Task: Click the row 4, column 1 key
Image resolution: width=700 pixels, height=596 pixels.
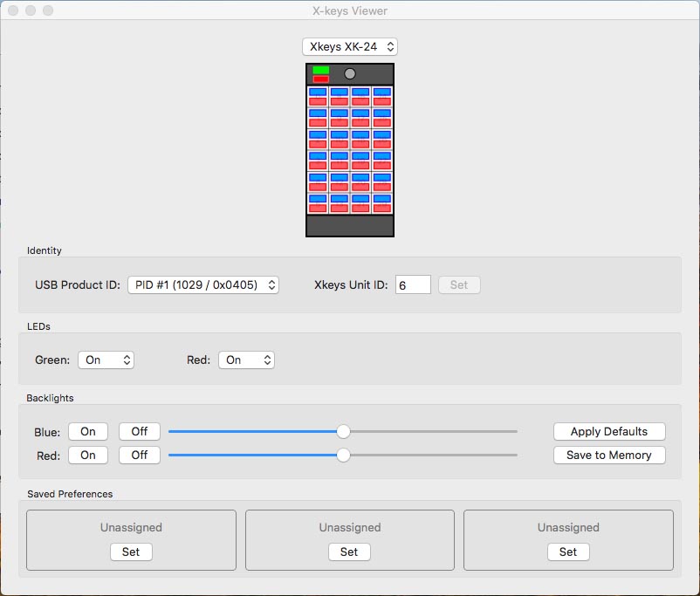Action: (x=318, y=161)
